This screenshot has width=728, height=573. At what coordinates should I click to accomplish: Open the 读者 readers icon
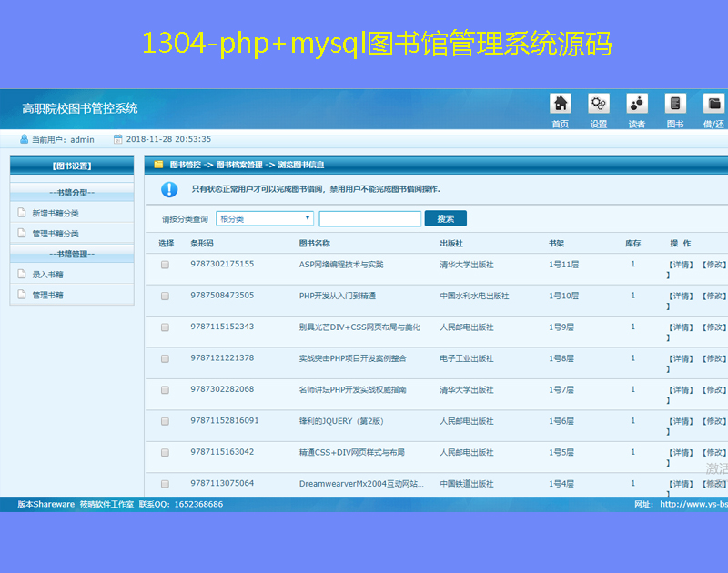[x=637, y=104]
